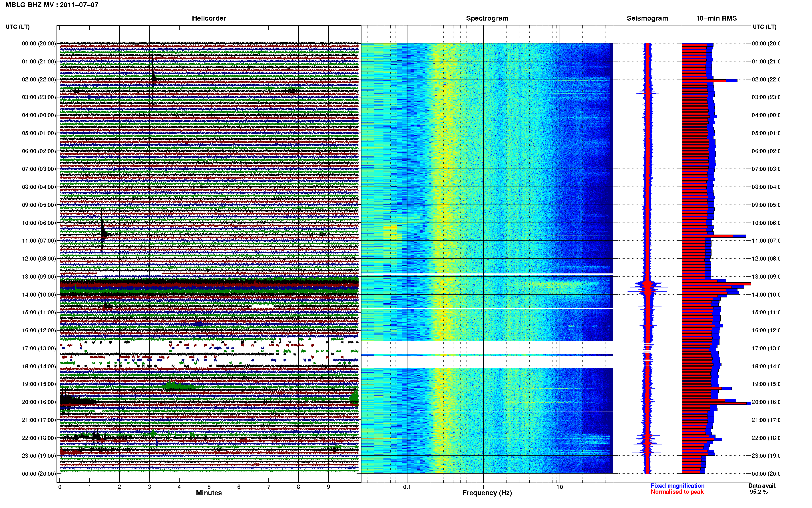Click the minute '9' tick label on helicorder axis

(328, 487)
